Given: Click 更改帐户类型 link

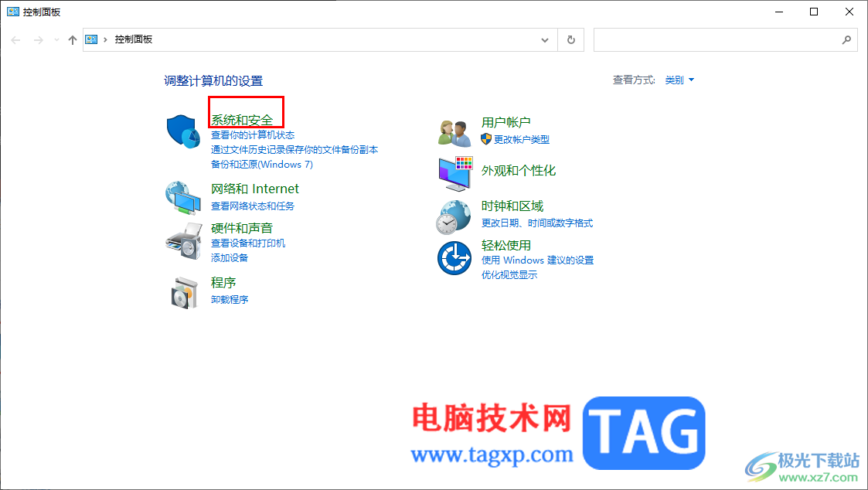Looking at the screenshot, I should [522, 140].
